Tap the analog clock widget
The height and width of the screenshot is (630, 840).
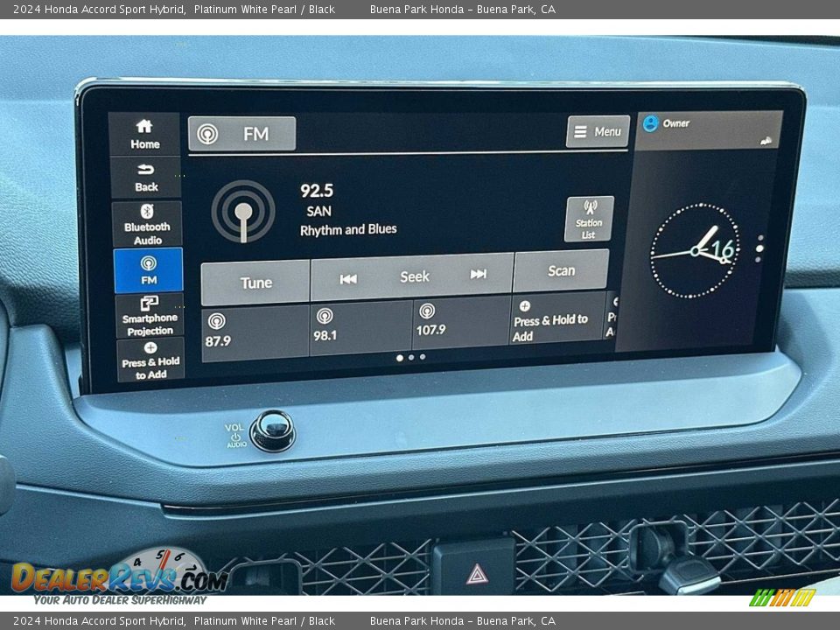click(695, 250)
